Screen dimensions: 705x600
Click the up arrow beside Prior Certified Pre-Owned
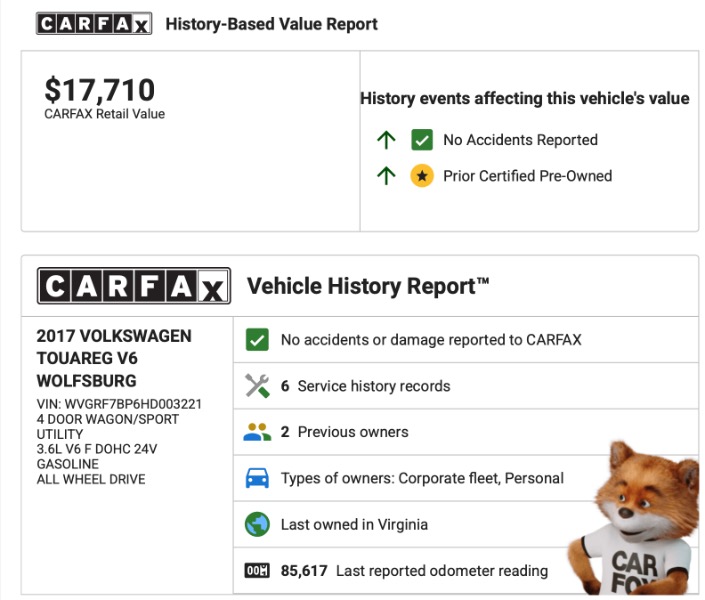[x=386, y=176]
